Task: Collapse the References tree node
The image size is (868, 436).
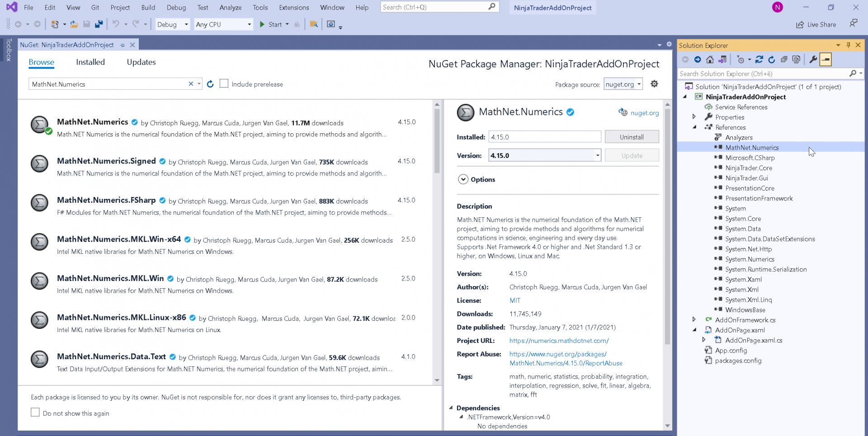Action: tap(694, 127)
